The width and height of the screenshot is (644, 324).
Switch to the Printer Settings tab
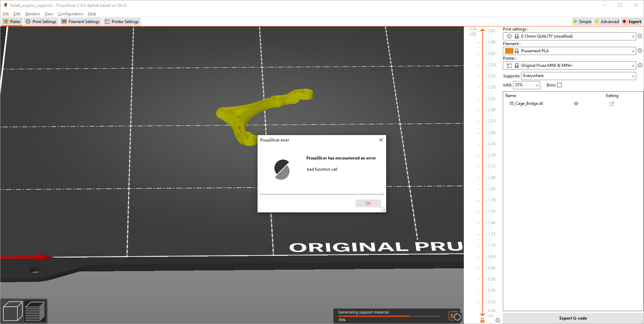click(122, 21)
